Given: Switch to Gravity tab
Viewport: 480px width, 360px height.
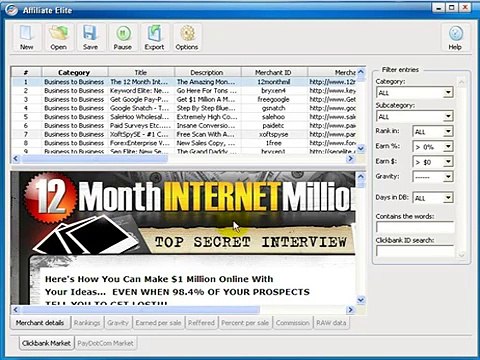Looking at the screenshot, I should coord(118,323).
